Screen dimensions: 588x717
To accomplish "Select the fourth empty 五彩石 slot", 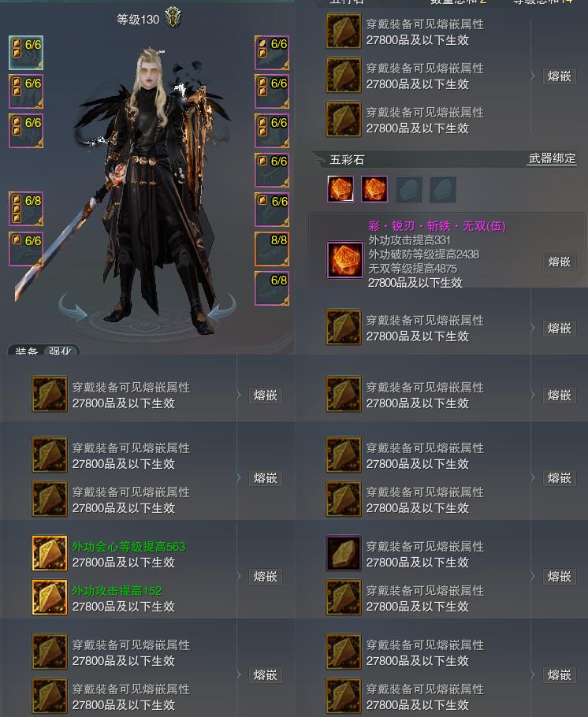I will coord(442,189).
